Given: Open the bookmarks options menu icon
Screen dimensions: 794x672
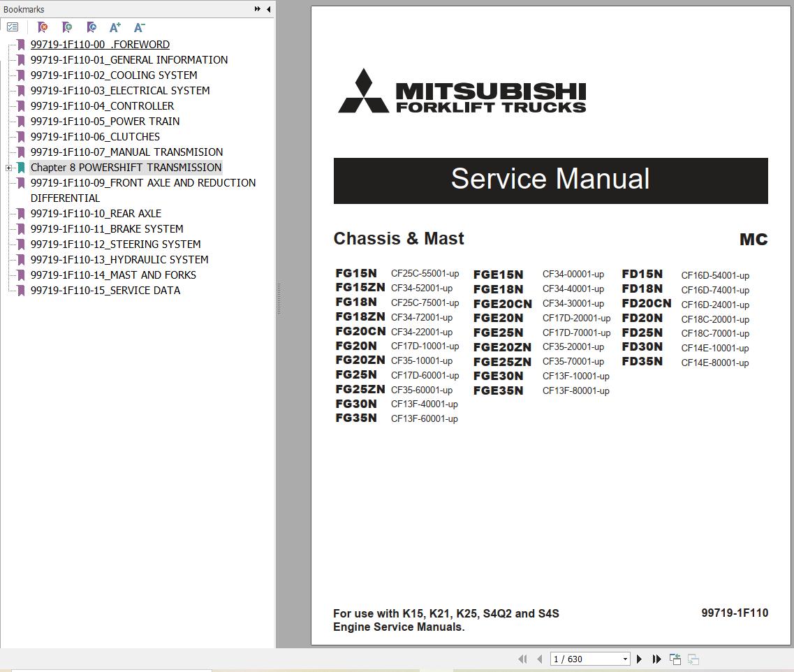Looking at the screenshot, I should point(13,27).
